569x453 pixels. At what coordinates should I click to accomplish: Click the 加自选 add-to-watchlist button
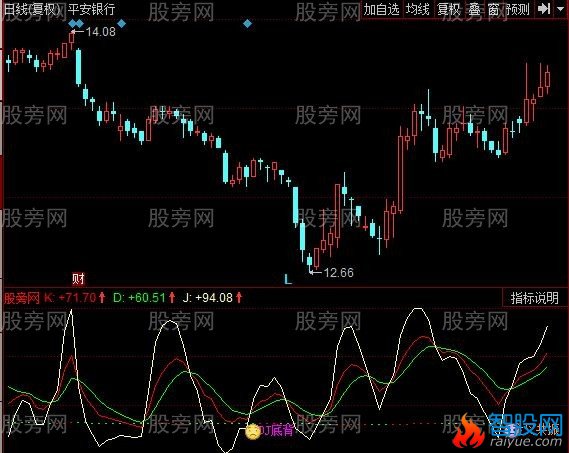pyautogui.click(x=381, y=9)
